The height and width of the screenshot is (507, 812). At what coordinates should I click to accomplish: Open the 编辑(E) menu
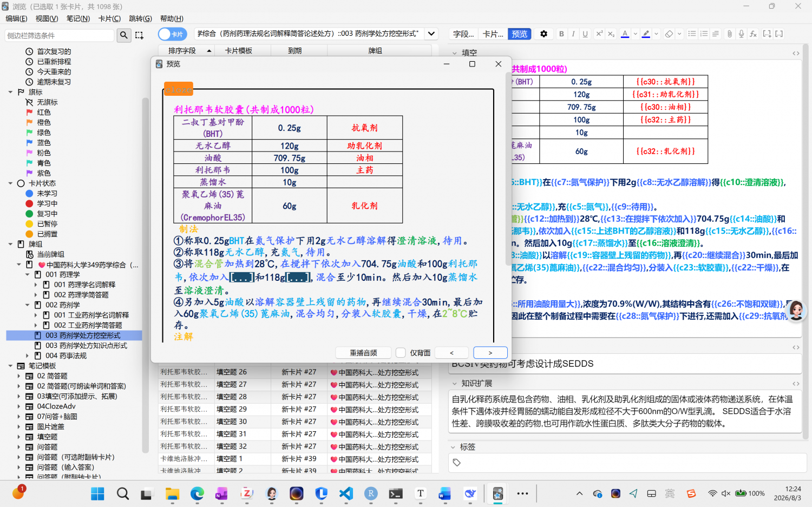(16, 18)
